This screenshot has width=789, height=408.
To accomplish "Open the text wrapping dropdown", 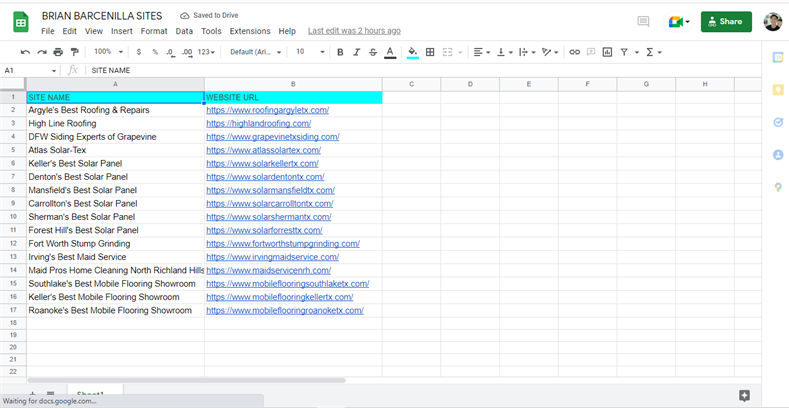I will pyautogui.click(x=528, y=52).
